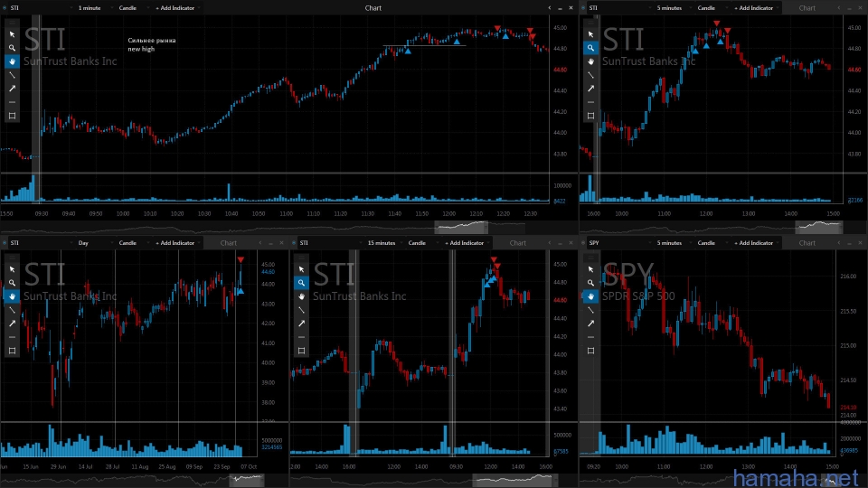
Task: Open the Candle chart type dropdown in the SPY chart
Action: click(711, 243)
